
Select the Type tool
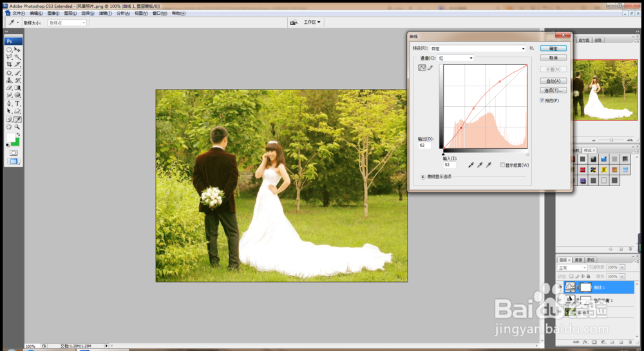click(17, 104)
